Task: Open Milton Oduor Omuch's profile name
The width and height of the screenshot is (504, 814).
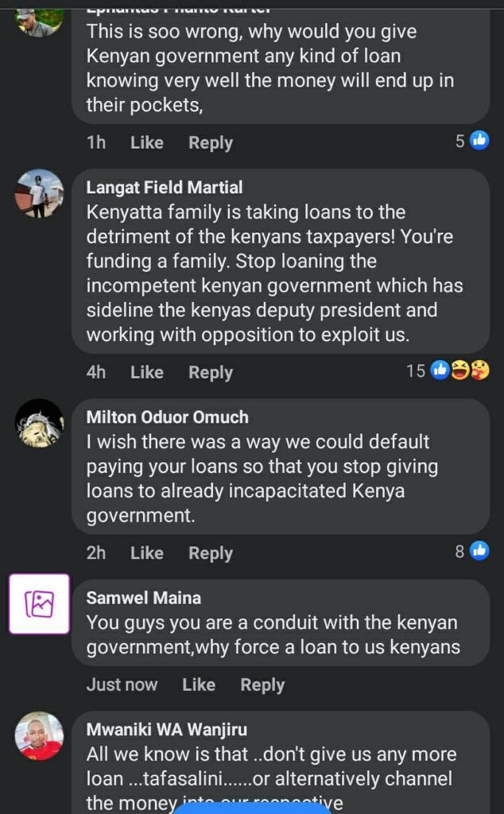Action: coord(167,417)
